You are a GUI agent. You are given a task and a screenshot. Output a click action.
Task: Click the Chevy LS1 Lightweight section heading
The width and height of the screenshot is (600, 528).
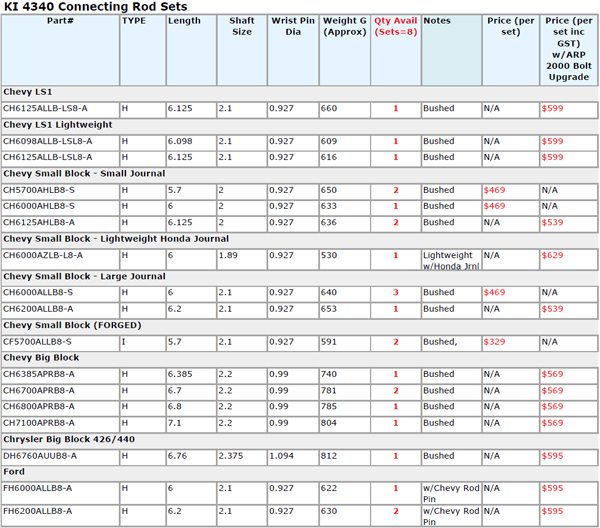(58, 125)
